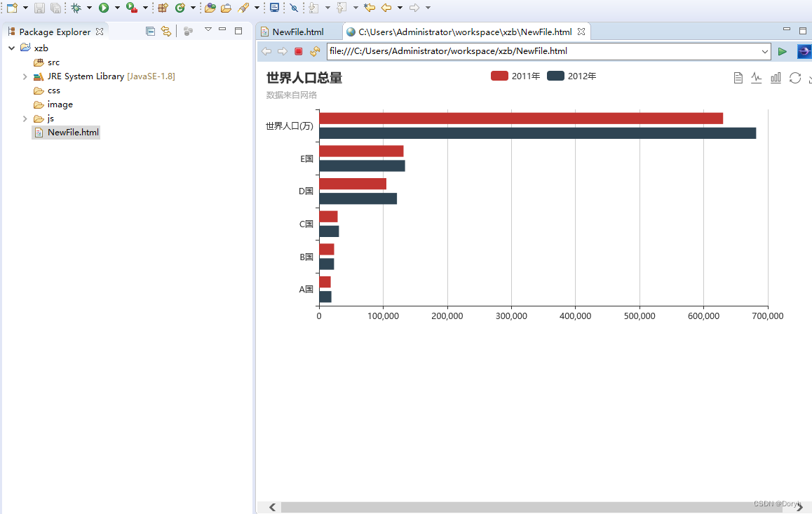Screen dimensions: 812x514
Task: Select the src folder
Action: [53, 62]
